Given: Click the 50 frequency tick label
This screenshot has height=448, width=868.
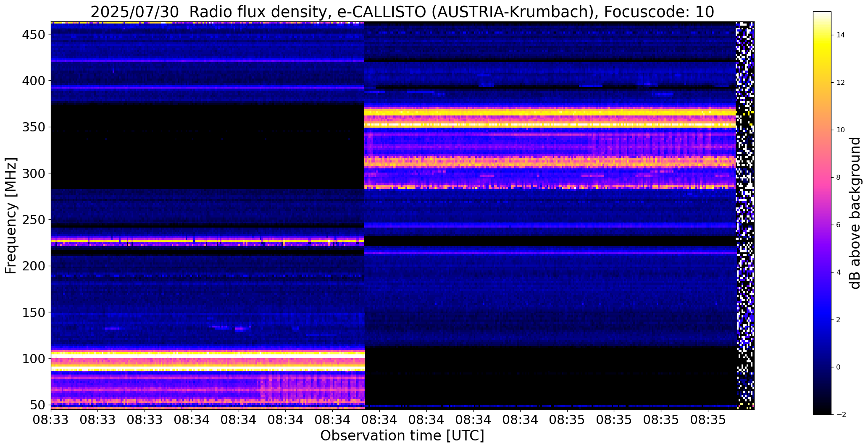Looking at the screenshot, I should coord(37,405).
